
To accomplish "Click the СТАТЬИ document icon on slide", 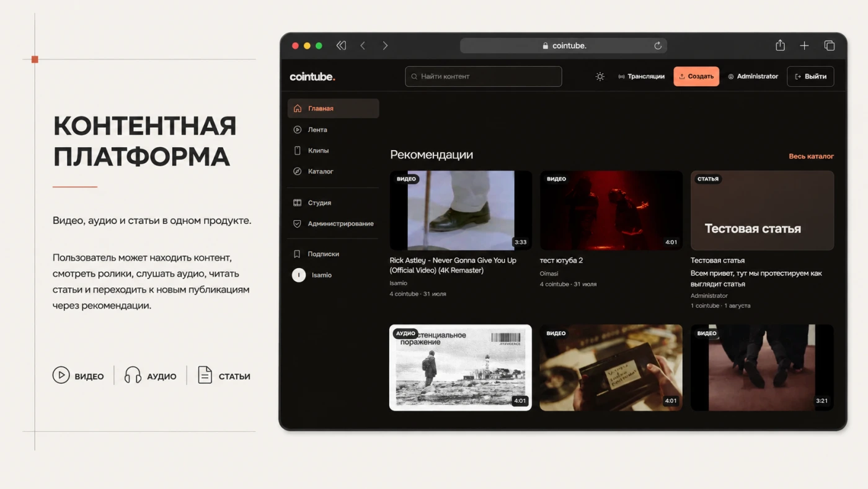I will [x=205, y=375].
